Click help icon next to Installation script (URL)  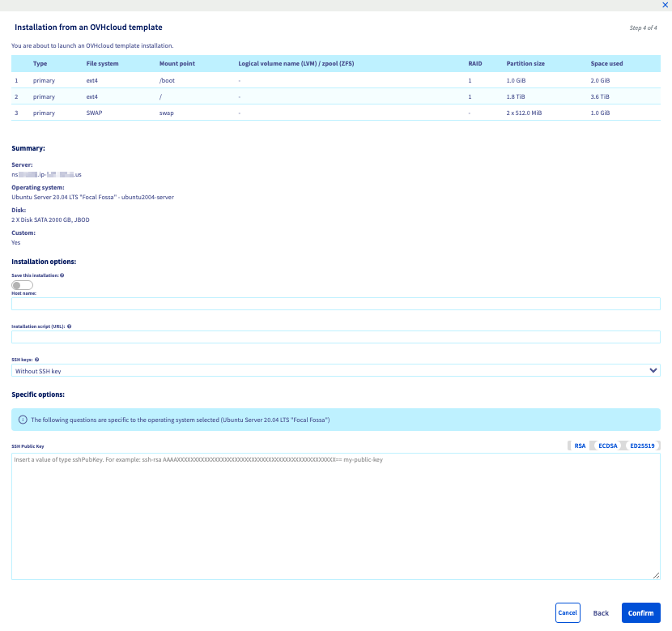(70, 326)
